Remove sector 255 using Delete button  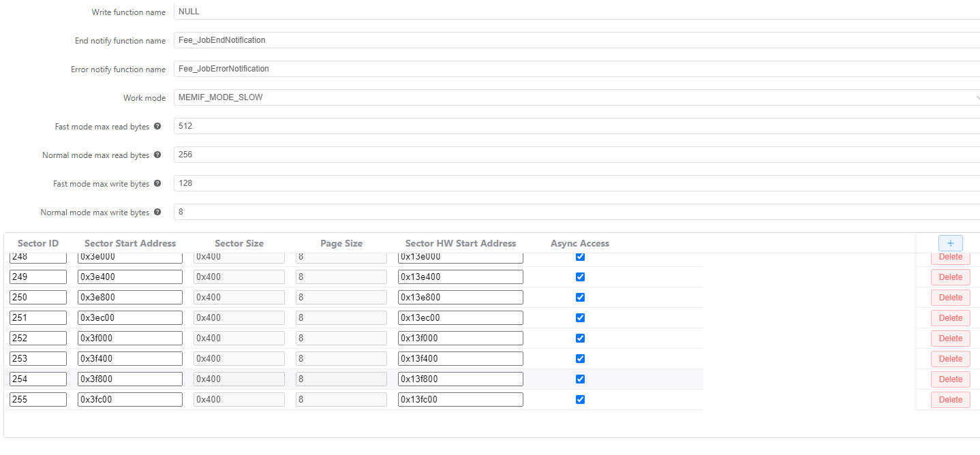point(950,400)
